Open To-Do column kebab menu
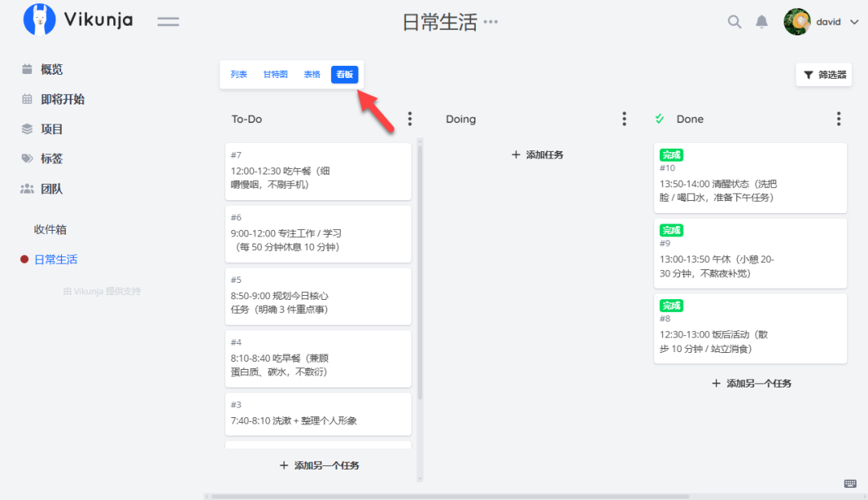The image size is (868, 500). pos(410,119)
